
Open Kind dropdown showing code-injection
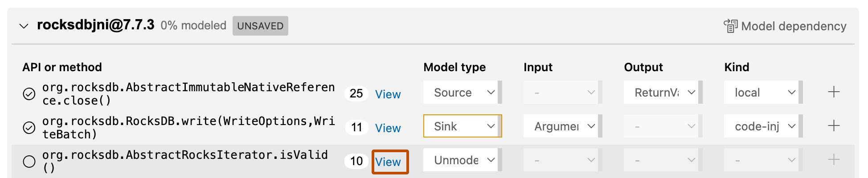click(x=762, y=126)
